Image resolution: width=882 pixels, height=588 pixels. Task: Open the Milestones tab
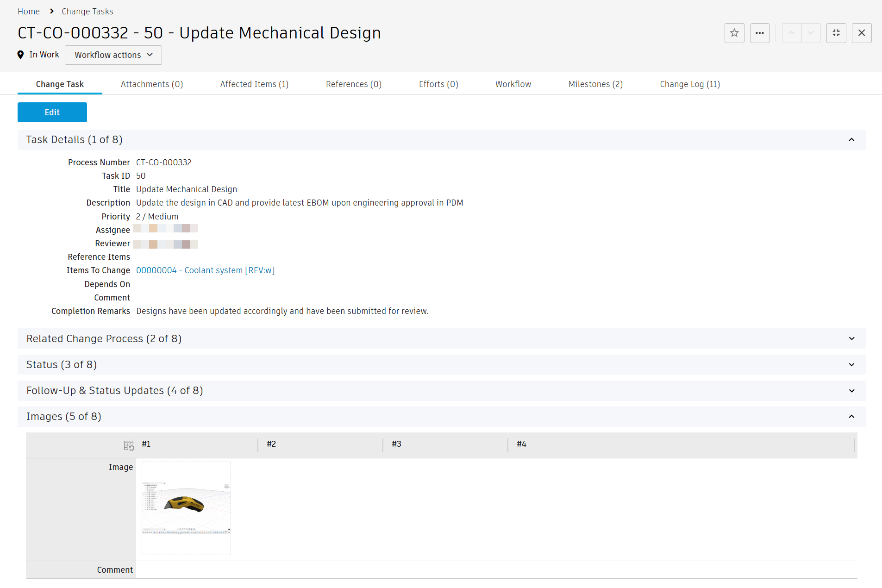point(595,84)
